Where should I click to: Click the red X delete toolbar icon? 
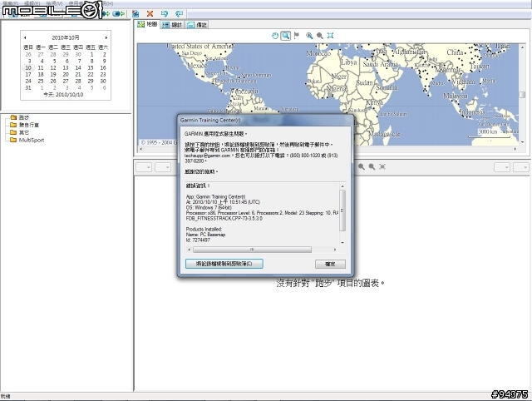[149, 14]
